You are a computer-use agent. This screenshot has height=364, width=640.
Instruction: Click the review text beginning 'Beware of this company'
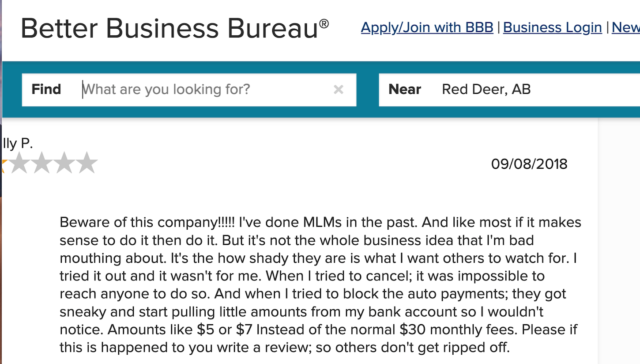coord(320,284)
